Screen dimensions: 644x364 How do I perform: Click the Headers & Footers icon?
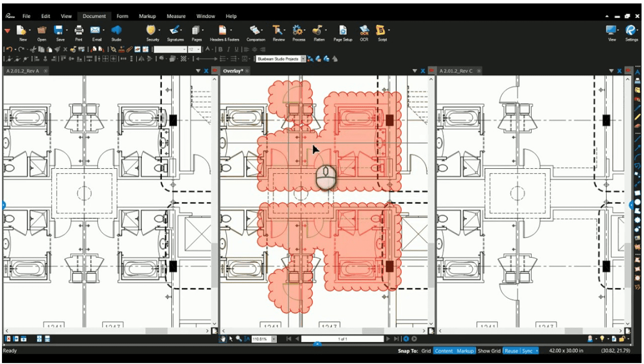[x=224, y=30]
